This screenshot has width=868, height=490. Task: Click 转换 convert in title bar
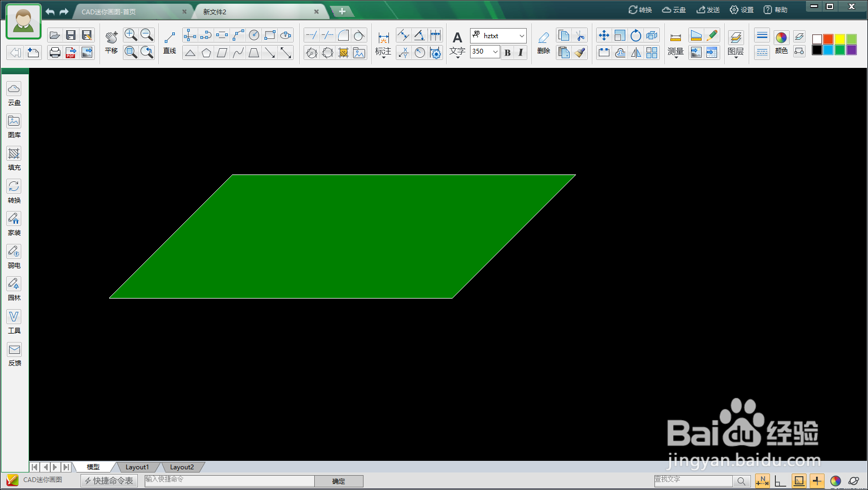pos(640,10)
